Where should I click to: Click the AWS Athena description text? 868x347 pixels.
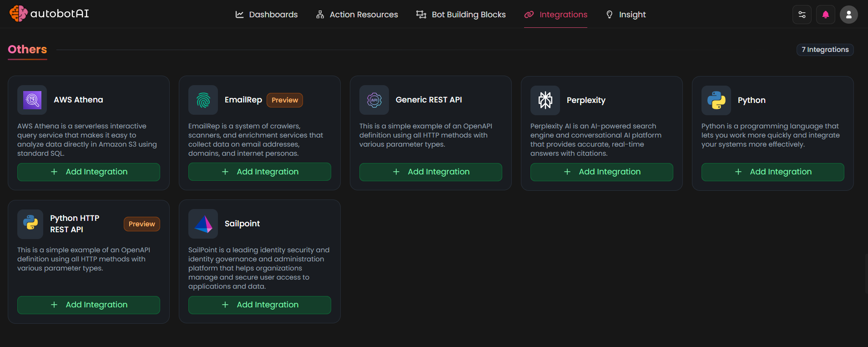click(87, 140)
